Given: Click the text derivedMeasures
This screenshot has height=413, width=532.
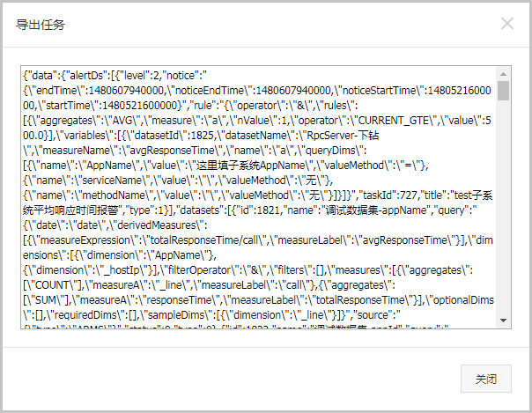Looking at the screenshot, I should pos(157,225).
